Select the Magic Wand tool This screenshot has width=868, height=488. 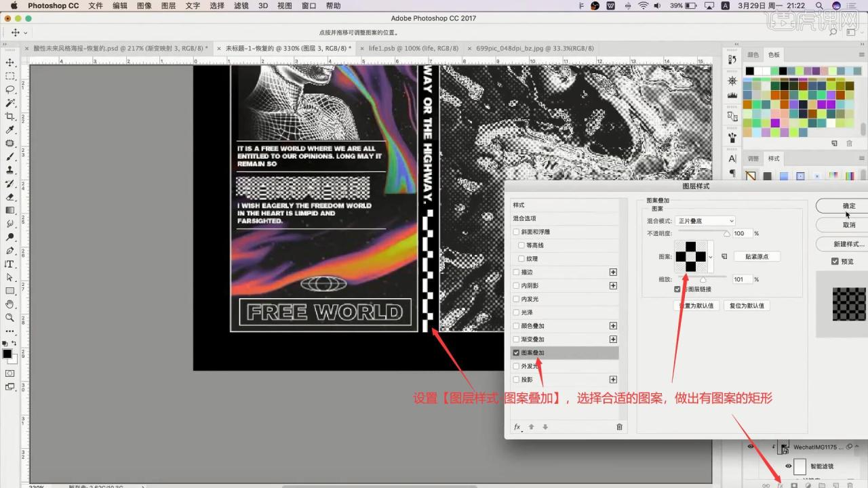[10, 103]
